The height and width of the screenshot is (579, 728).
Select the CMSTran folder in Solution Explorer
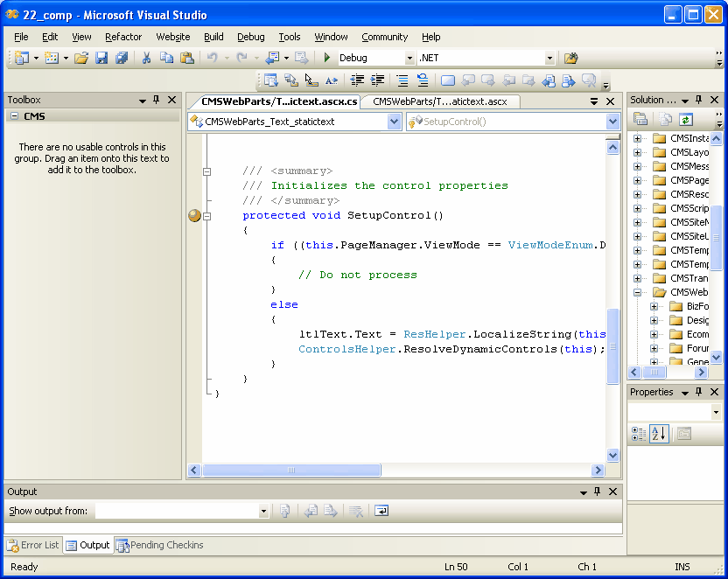coord(689,278)
